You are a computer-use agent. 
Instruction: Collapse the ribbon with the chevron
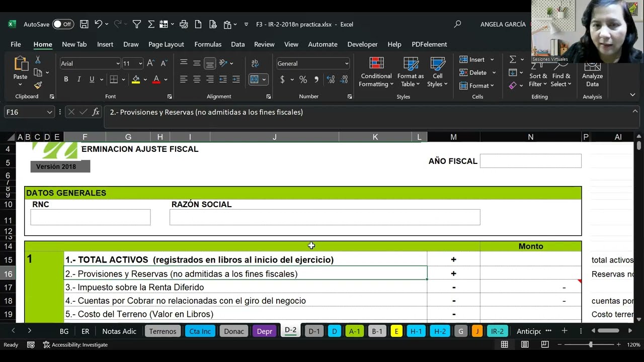(x=632, y=95)
